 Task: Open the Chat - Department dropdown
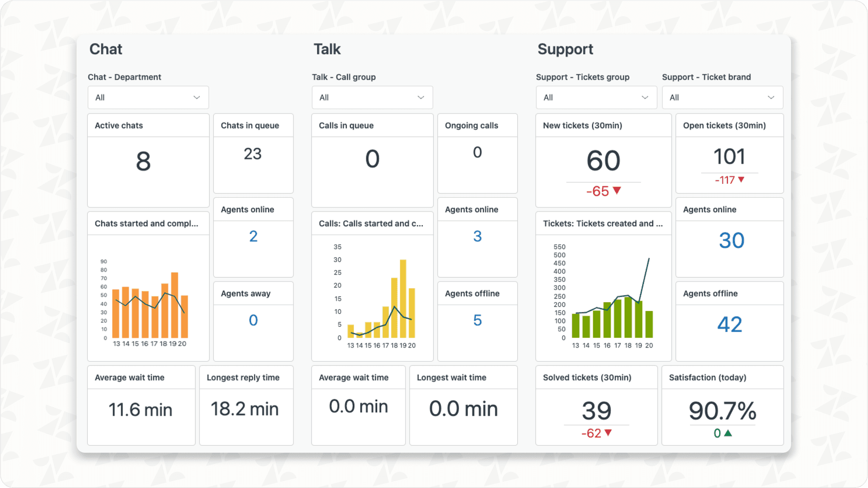[x=148, y=97]
